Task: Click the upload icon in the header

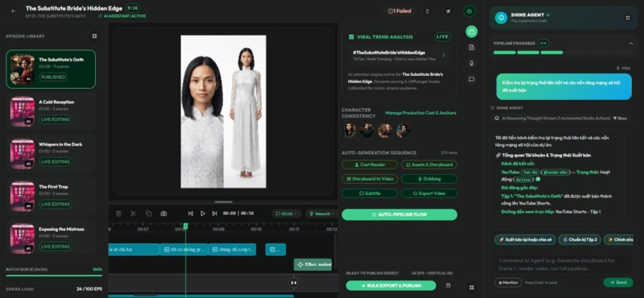Action: tap(427, 11)
